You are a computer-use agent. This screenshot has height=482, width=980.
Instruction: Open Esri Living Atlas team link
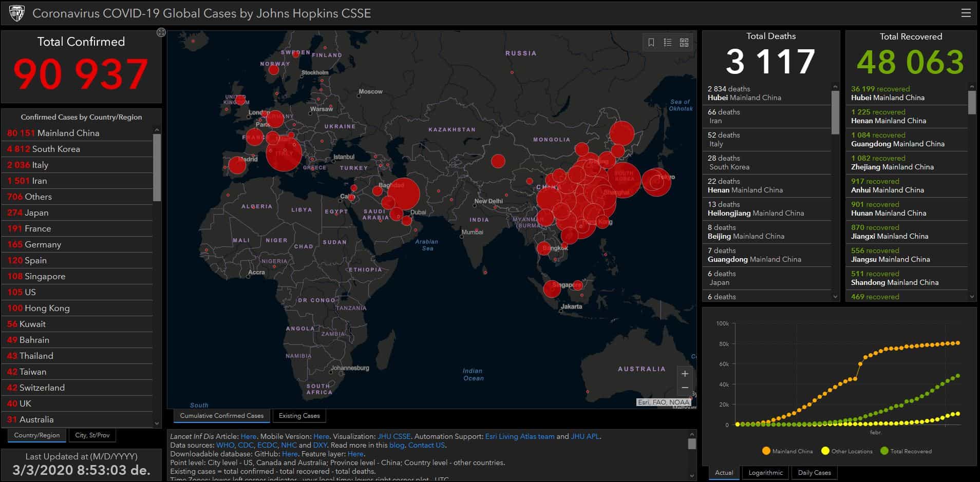click(x=520, y=436)
